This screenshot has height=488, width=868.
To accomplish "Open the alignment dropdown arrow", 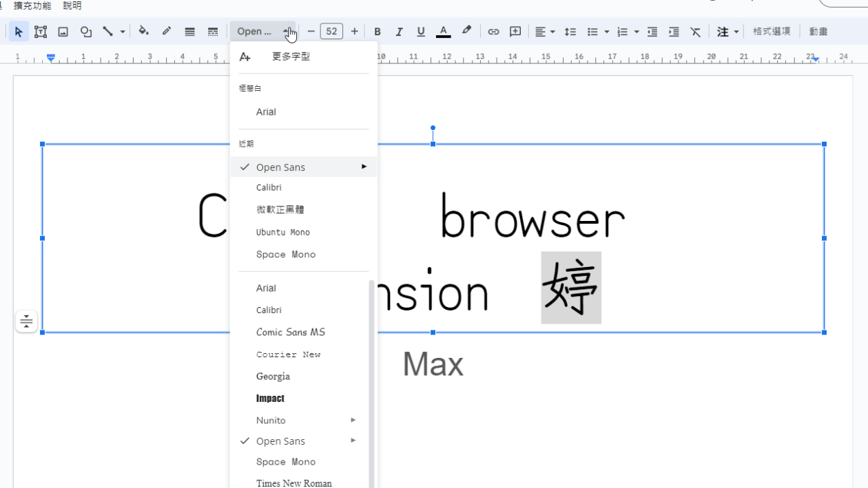I will [x=551, y=31].
